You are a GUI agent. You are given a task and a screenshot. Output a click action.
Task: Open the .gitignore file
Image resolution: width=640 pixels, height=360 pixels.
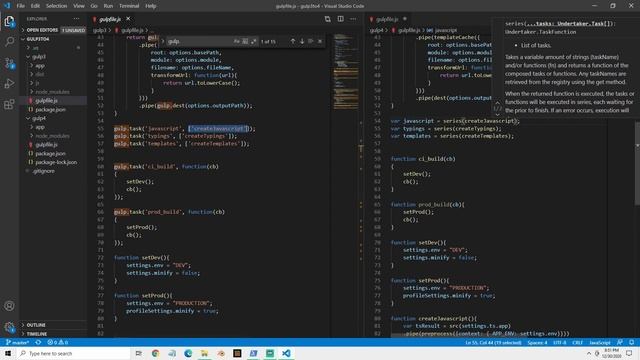pos(53,171)
